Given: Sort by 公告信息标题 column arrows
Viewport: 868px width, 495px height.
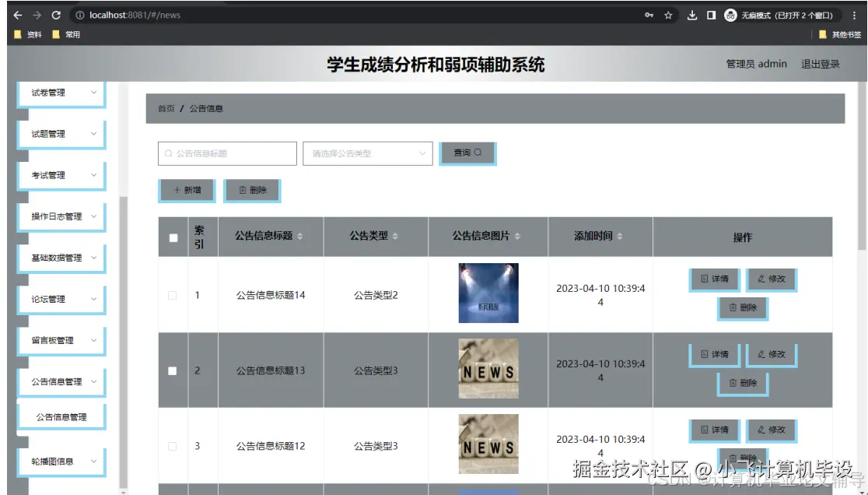Looking at the screenshot, I should (299, 236).
